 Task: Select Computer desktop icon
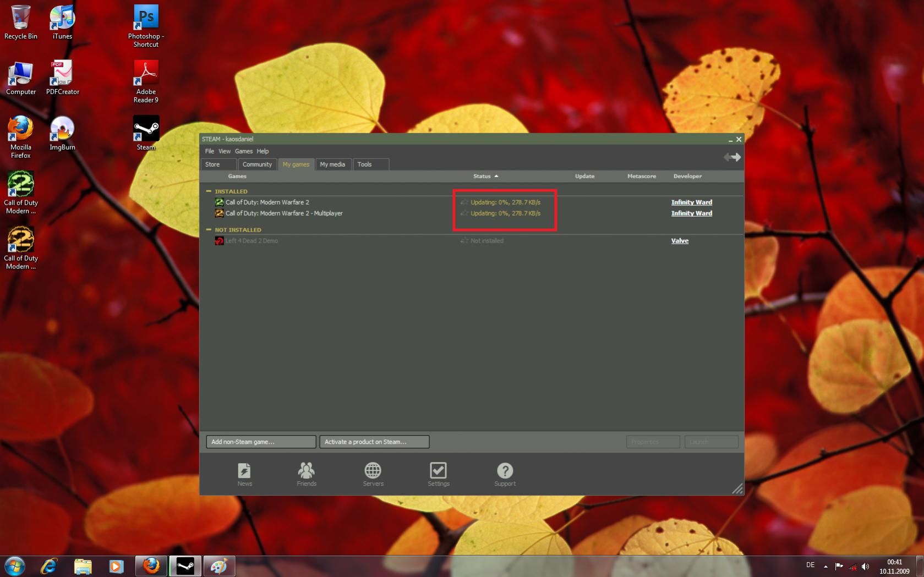point(21,78)
